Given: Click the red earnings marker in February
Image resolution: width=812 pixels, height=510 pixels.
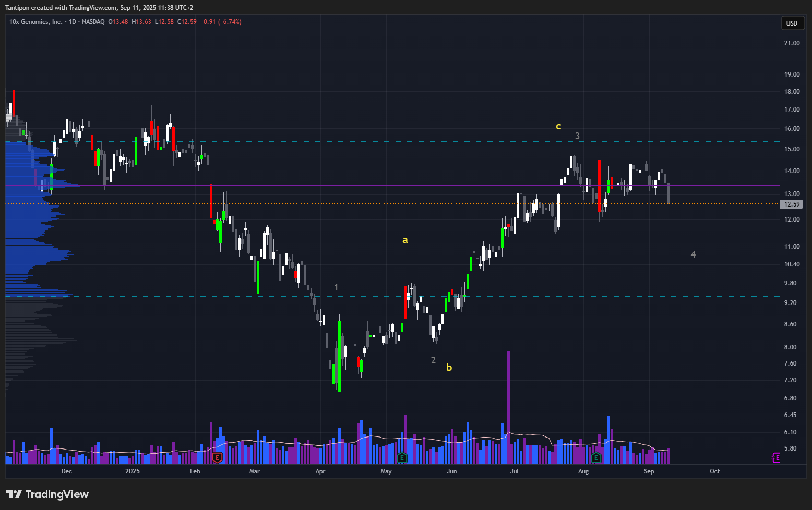Looking at the screenshot, I should click(x=217, y=458).
